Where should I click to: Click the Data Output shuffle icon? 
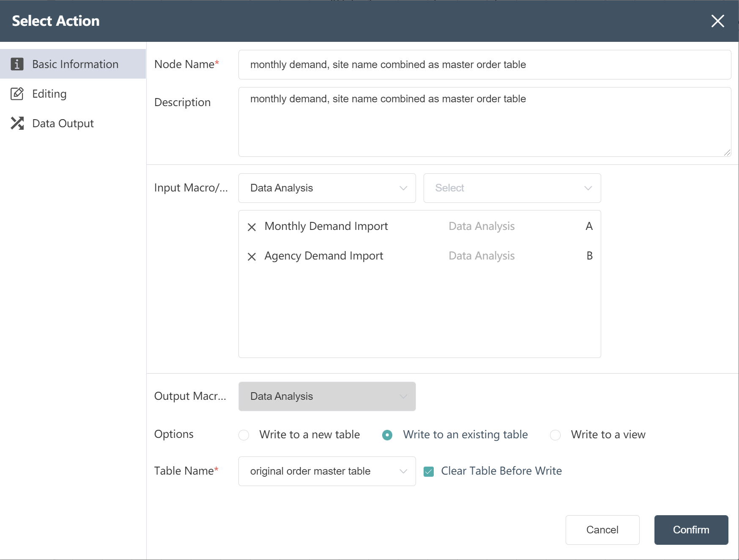coord(17,123)
